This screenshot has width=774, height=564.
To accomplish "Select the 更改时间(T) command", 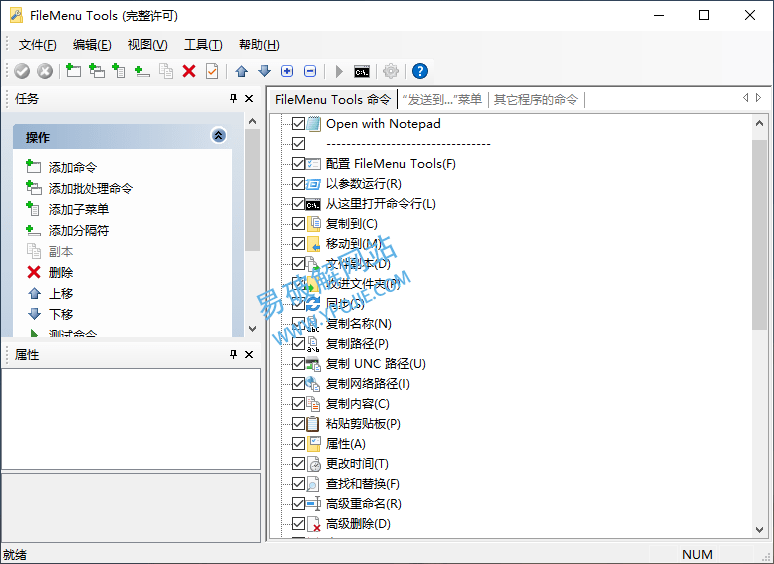I will [357, 463].
